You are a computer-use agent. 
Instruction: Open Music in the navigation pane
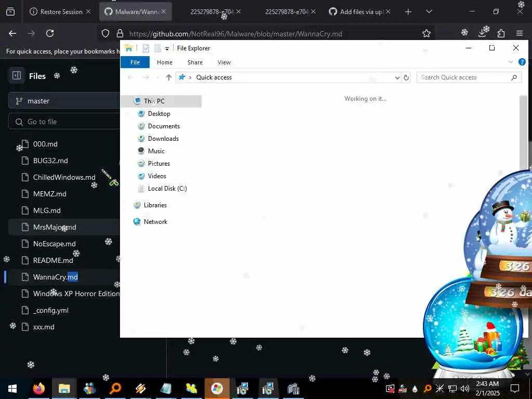pos(156,151)
